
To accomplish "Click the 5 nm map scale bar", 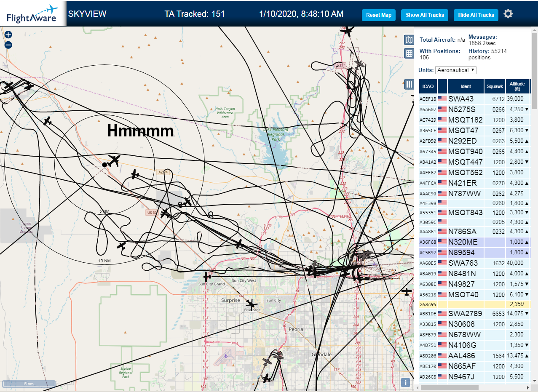I will click(29, 384).
